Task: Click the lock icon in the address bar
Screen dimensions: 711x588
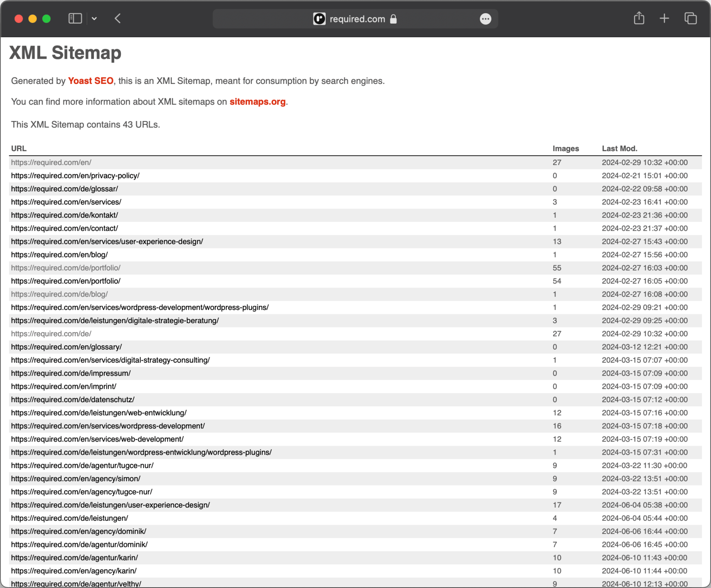Action: (394, 19)
